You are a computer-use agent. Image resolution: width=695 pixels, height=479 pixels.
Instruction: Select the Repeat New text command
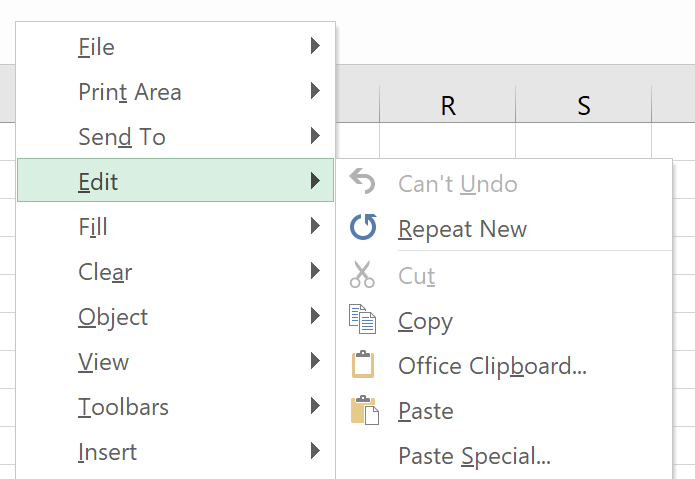tap(462, 229)
